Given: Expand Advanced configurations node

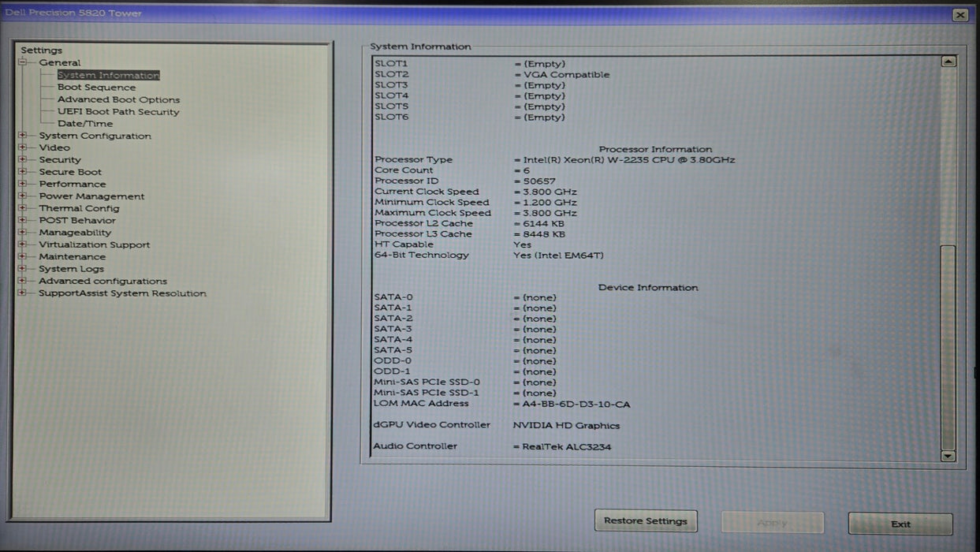Looking at the screenshot, I should click(23, 281).
